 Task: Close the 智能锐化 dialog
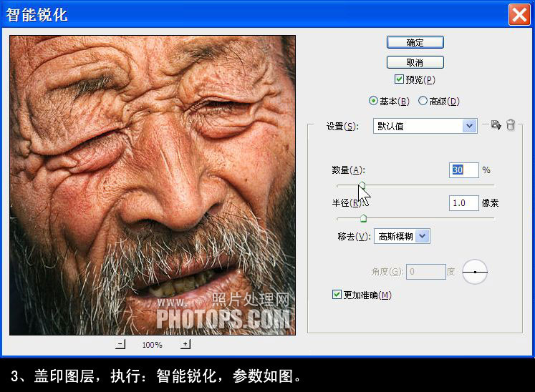(x=519, y=14)
